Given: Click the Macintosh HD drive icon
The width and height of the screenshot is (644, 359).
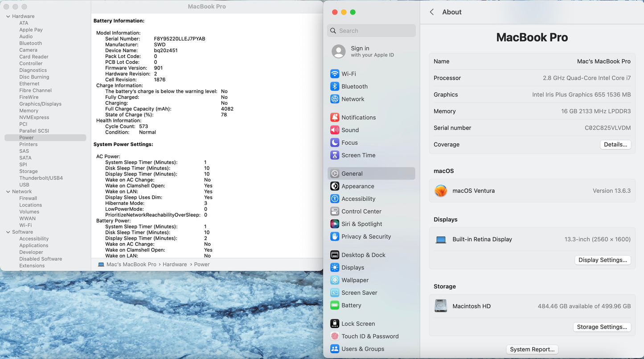Looking at the screenshot, I should (441, 306).
